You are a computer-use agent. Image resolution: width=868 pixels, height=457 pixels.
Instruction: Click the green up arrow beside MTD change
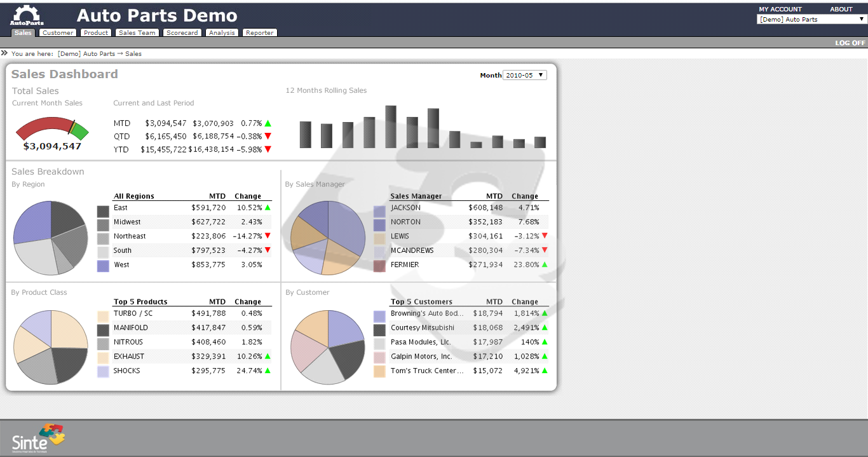click(268, 123)
